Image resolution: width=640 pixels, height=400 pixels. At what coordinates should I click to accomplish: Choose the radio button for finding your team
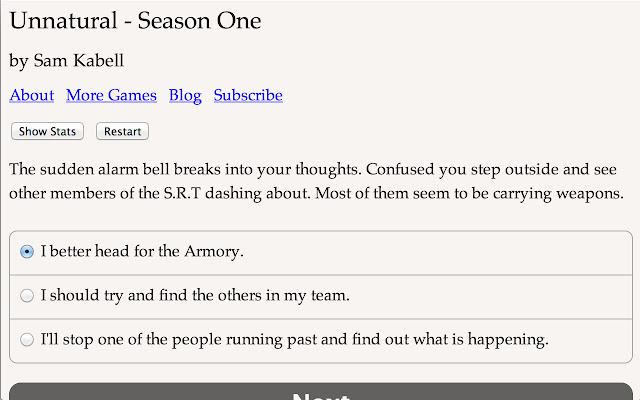(27, 295)
